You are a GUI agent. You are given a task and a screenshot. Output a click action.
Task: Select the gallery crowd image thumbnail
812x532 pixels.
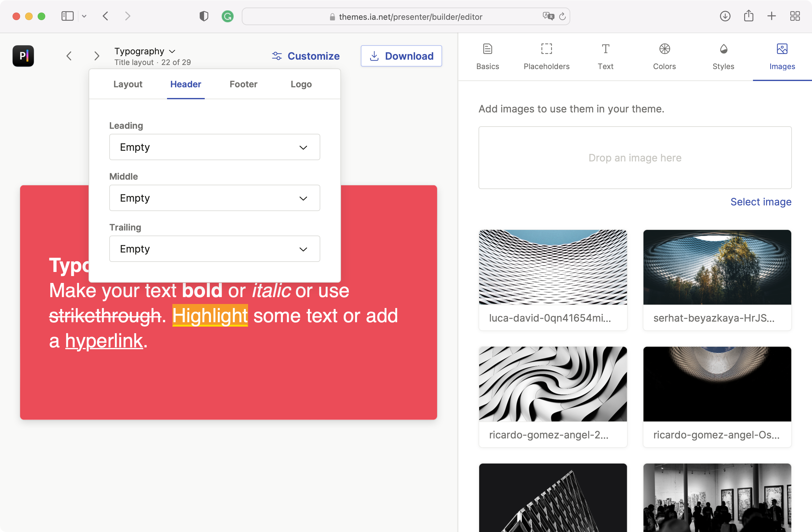pyautogui.click(x=717, y=497)
